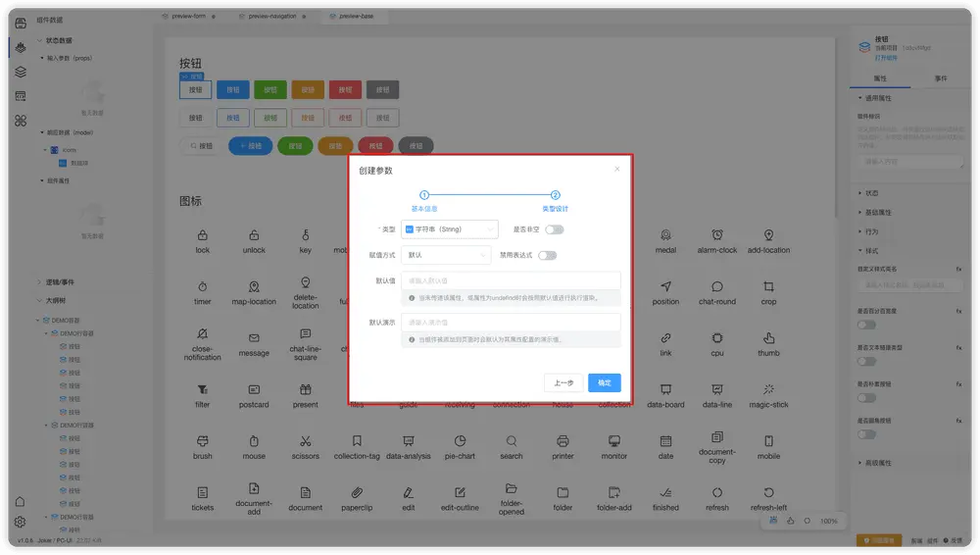Click the 打开组件 link
The image size is (980, 555).
click(886, 58)
